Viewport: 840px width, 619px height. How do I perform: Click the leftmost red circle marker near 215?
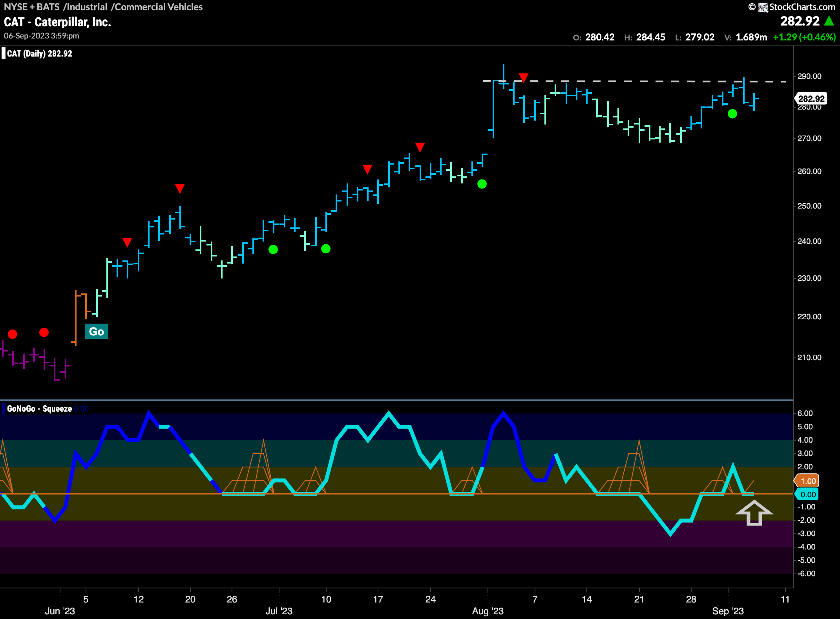(13, 334)
